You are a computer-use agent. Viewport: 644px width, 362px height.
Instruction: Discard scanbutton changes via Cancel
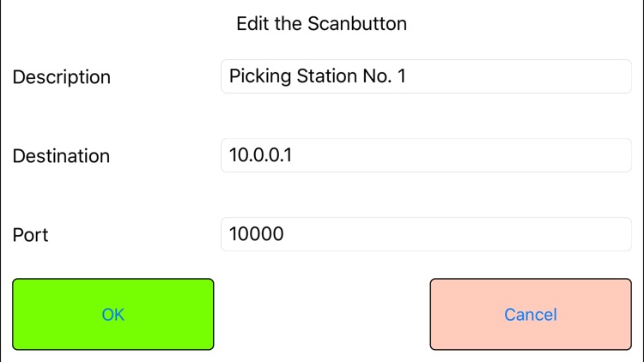tap(531, 315)
